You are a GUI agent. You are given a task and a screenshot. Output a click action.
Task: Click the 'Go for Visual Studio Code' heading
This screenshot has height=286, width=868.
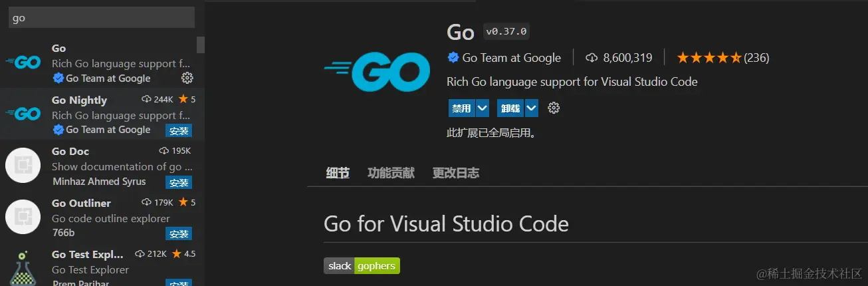446,223
